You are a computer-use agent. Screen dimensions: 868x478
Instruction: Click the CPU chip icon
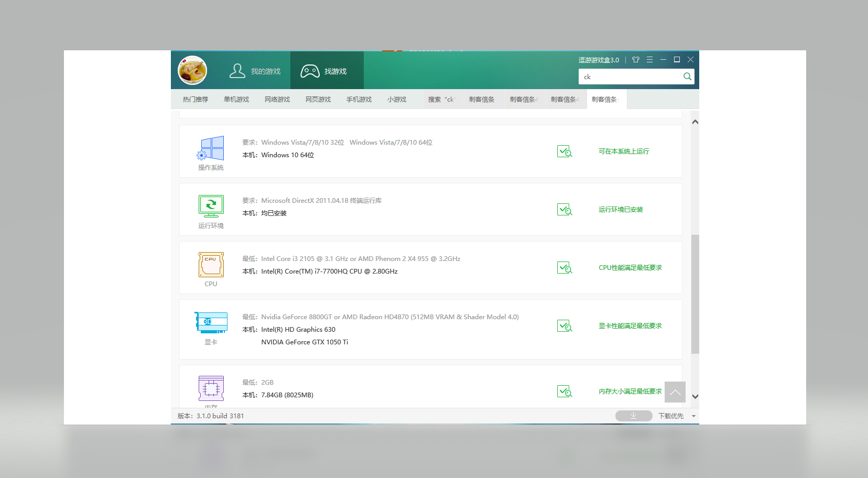point(211,265)
